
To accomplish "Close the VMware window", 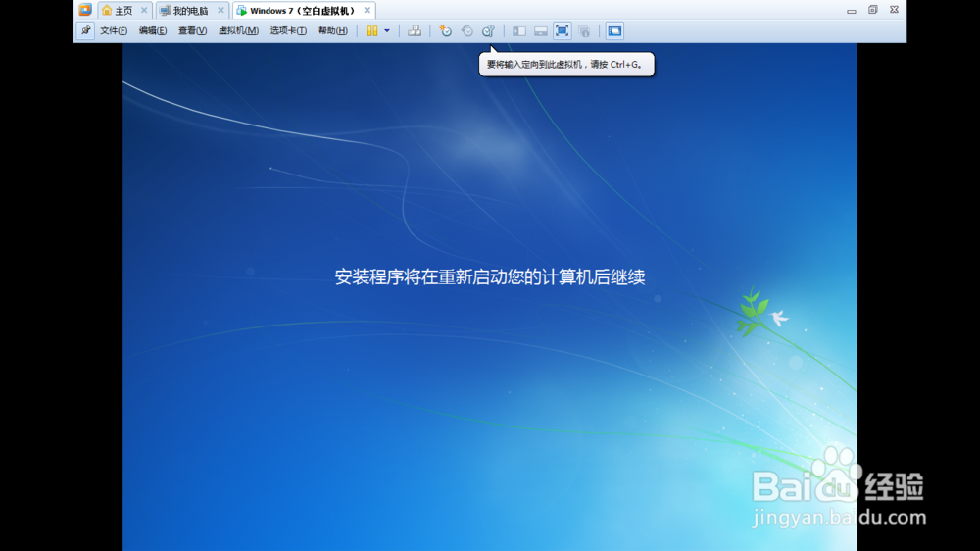I will [x=894, y=10].
